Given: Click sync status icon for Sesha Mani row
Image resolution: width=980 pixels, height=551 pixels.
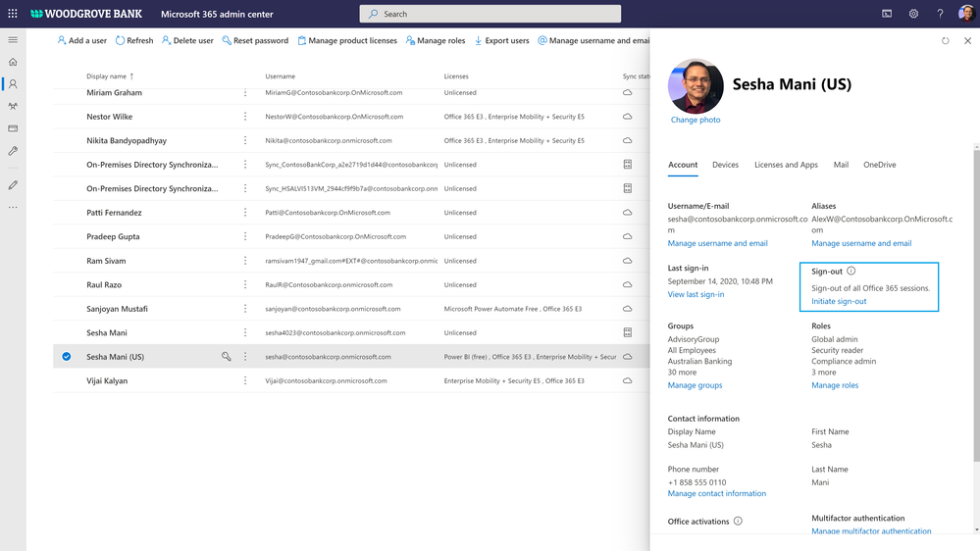Looking at the screenshot, I should coord(628,332).
